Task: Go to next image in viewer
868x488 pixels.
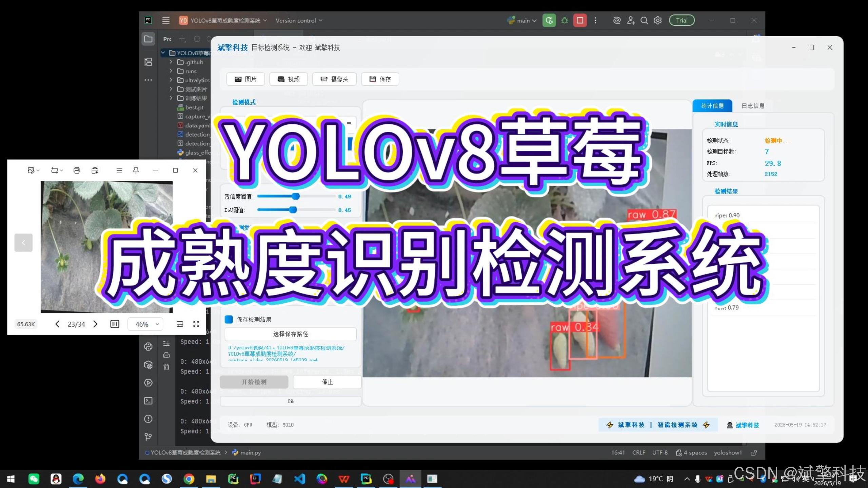Action: (x=95, y=324)
